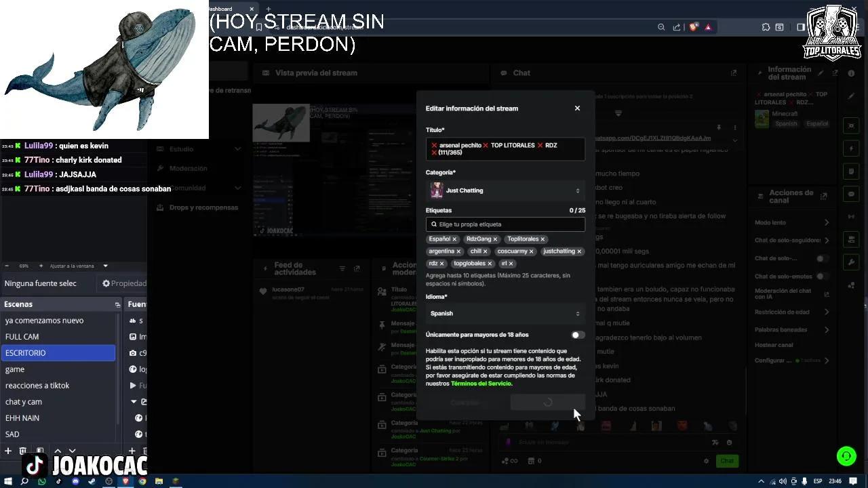868x488 pixels.
Task: Select the SAD scene
Action: 58,434
